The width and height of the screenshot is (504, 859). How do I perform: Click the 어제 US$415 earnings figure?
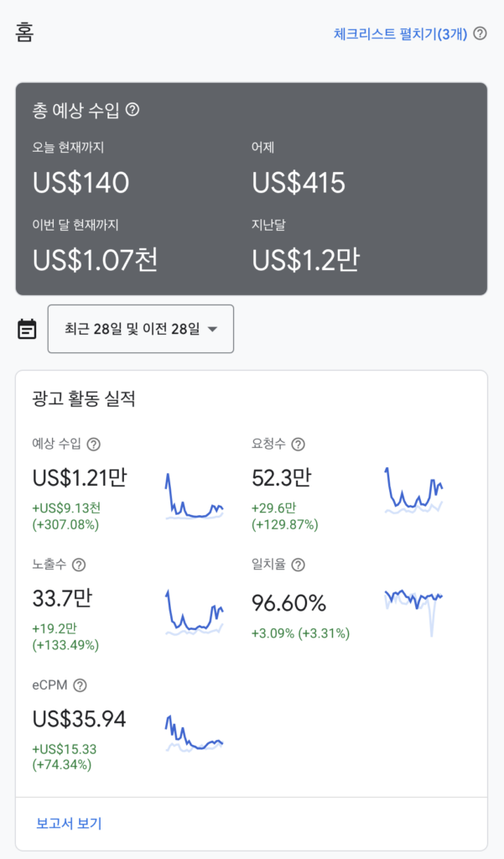[x=299, y=183]
